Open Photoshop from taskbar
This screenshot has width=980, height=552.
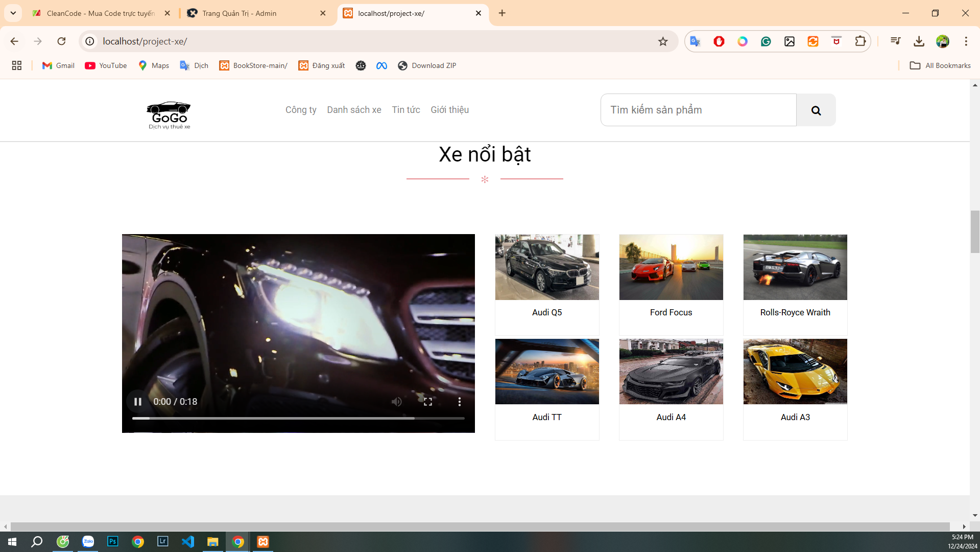coord(113,542)
